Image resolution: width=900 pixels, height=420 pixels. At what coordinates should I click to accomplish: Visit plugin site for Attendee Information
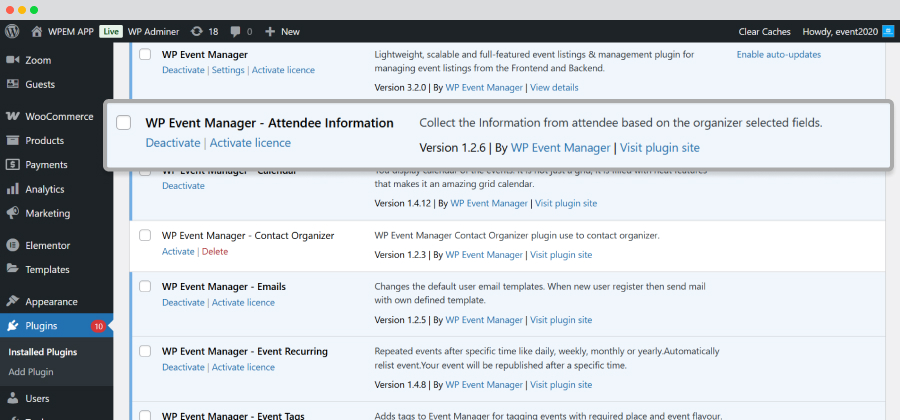pos(660,147)
